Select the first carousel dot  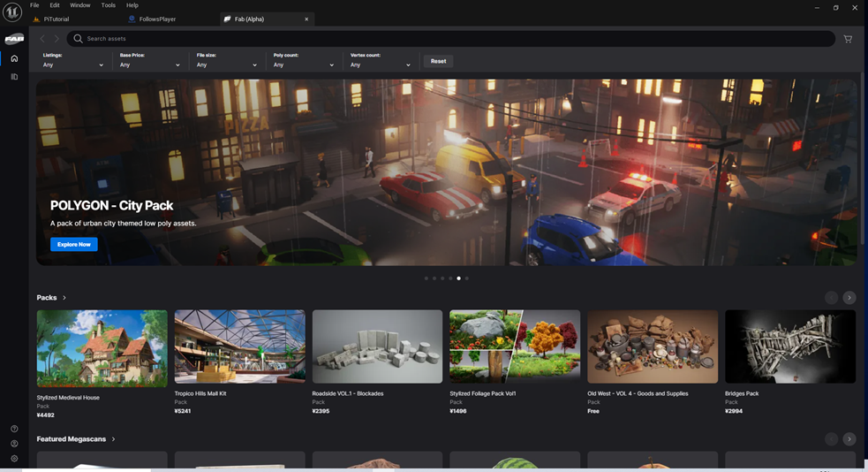point(426,278)
